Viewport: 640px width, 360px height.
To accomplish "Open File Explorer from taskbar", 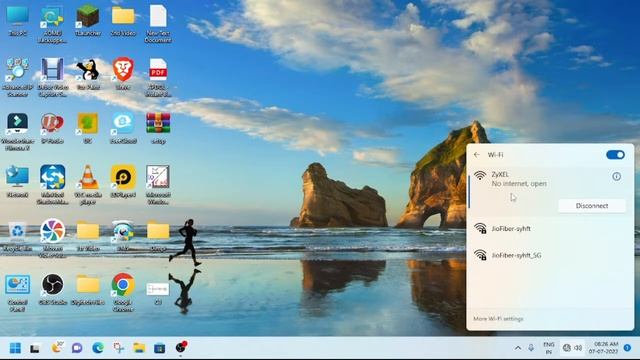I will [139, 348].
